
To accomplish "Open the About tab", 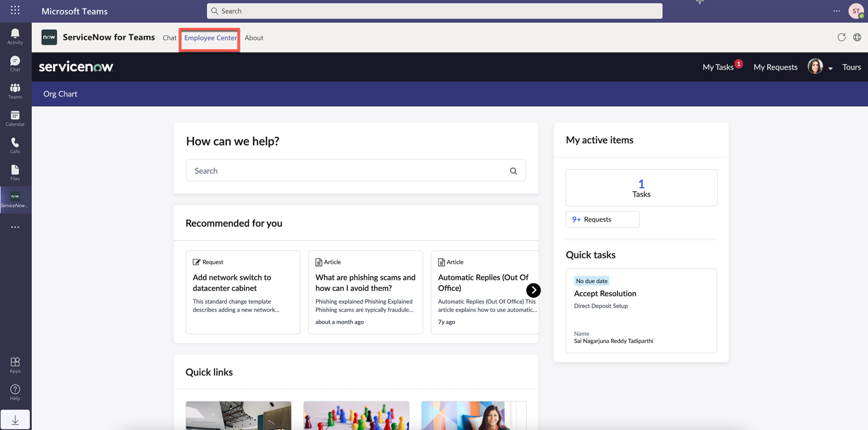I will click(254, 38).
